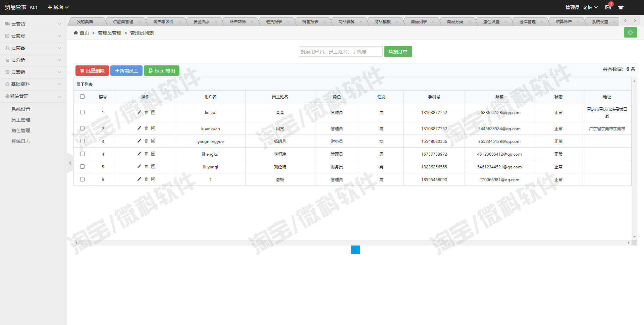
Task: Check the box for row lihengkui
Action: pyautogui.click(x=82, y=154)
